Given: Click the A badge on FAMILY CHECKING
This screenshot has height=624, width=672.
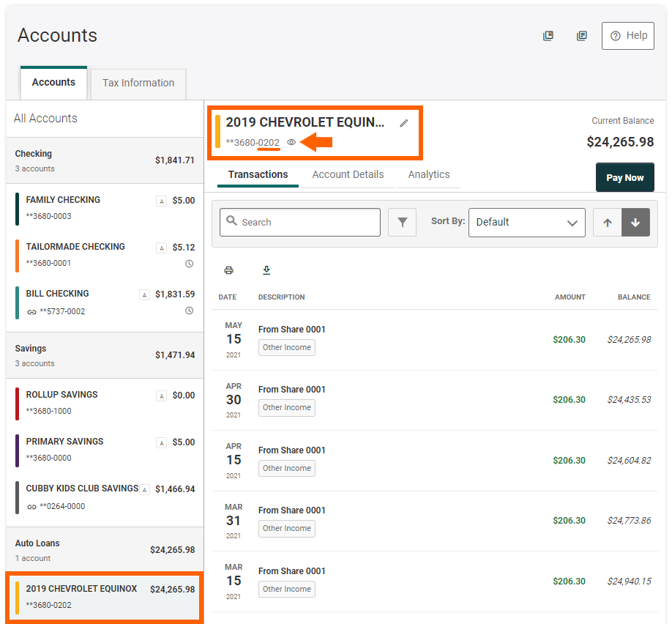Looking at the screenshot, I should pos(161,201).
